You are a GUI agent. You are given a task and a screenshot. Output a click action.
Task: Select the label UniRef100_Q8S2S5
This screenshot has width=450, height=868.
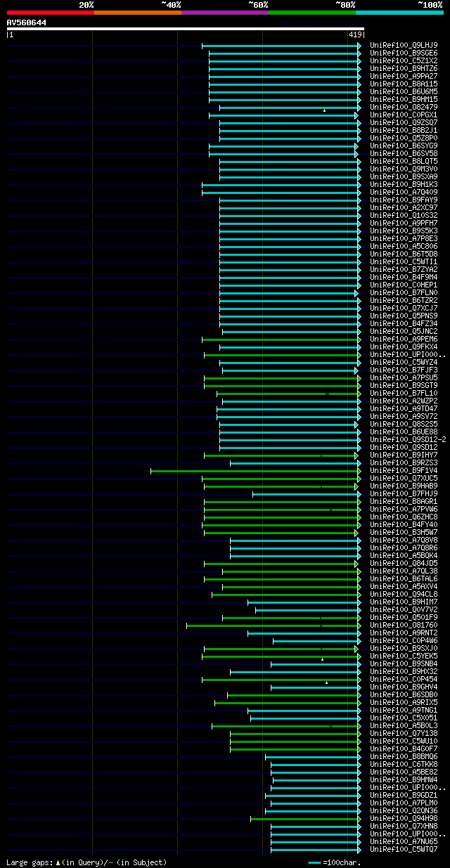[404, 424]
